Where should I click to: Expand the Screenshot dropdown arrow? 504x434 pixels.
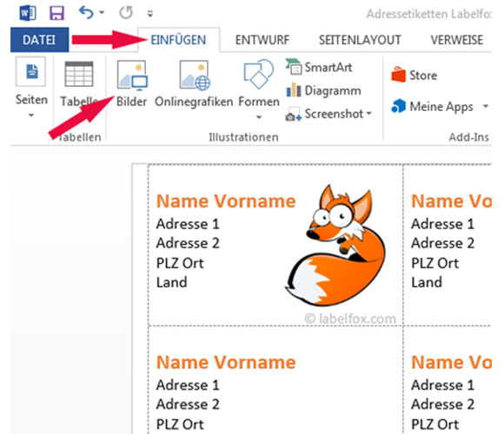tap(368, 113)
